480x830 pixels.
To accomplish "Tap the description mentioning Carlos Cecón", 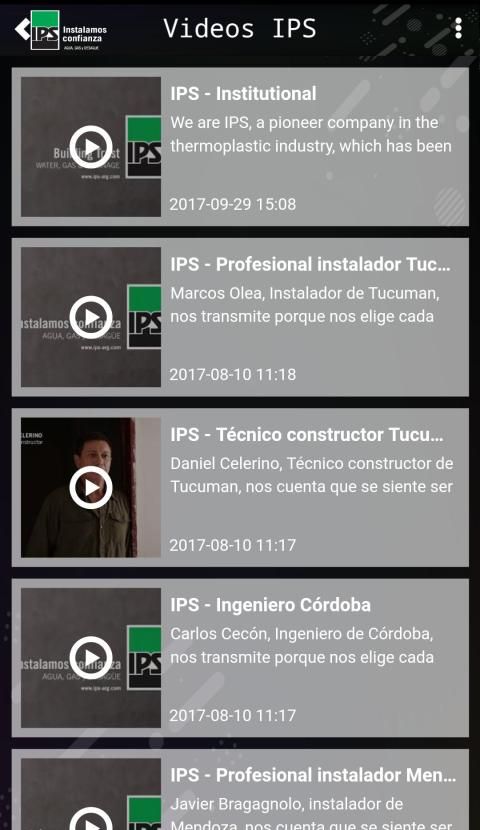I will pyautogui.click(x=302, y=646).
